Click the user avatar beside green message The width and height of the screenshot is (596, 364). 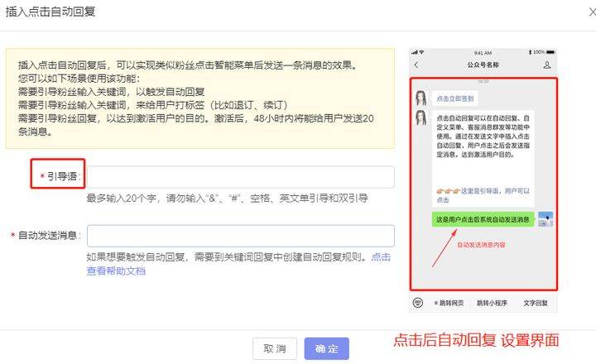point(546,219)
